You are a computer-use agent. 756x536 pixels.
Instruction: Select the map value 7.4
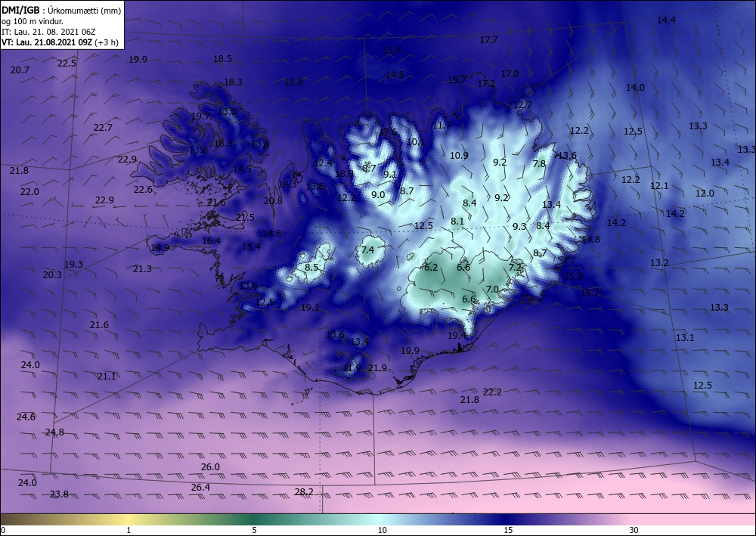[367, 249]
